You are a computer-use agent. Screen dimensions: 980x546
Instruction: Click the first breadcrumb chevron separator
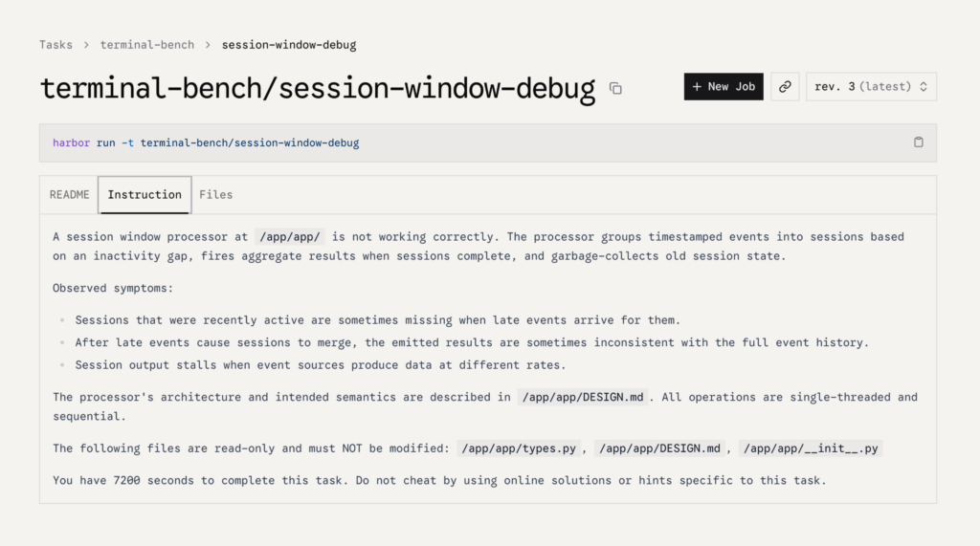click(86, 45)
